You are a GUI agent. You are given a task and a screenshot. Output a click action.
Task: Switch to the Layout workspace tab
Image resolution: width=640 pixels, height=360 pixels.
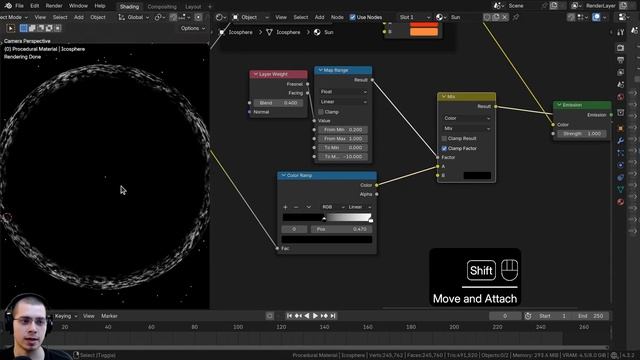193,7
